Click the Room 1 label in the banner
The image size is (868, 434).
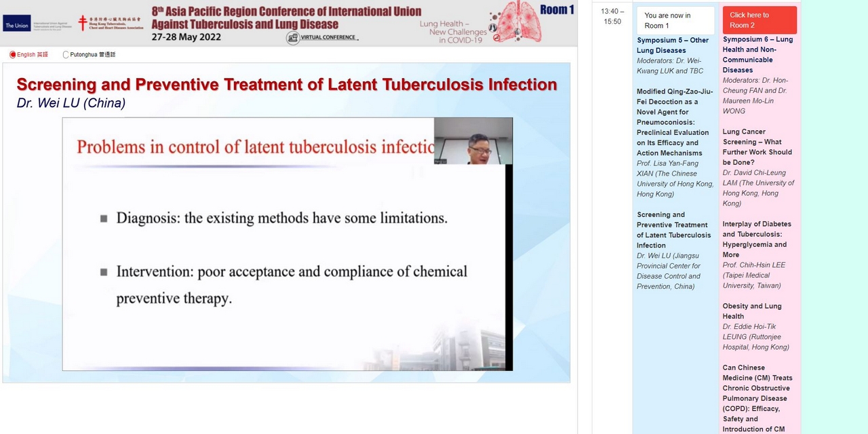tap(557, 9)
